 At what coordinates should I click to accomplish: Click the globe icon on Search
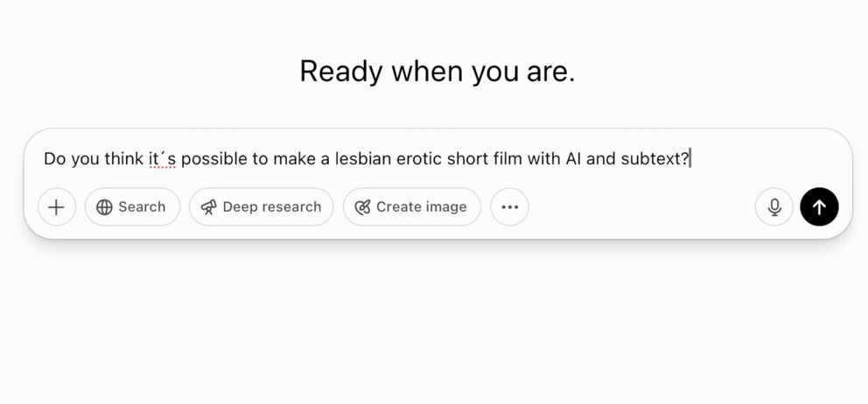tap(104, 207)
